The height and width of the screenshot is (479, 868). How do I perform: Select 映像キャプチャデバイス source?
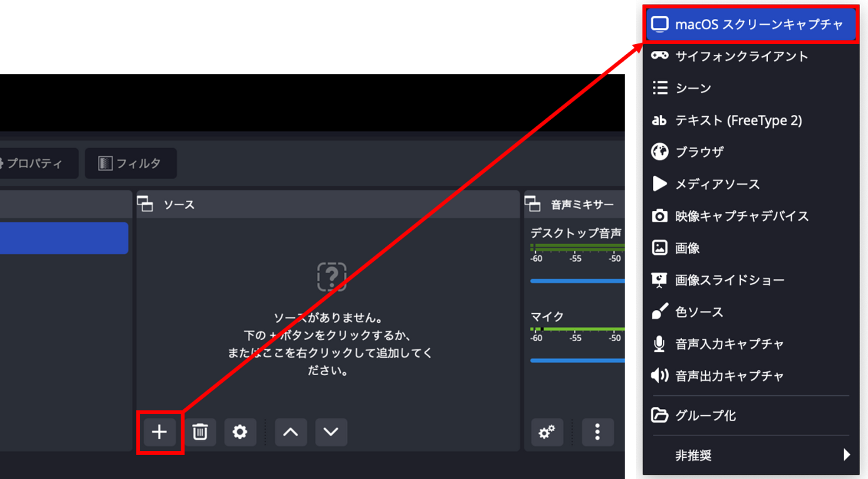751,216
